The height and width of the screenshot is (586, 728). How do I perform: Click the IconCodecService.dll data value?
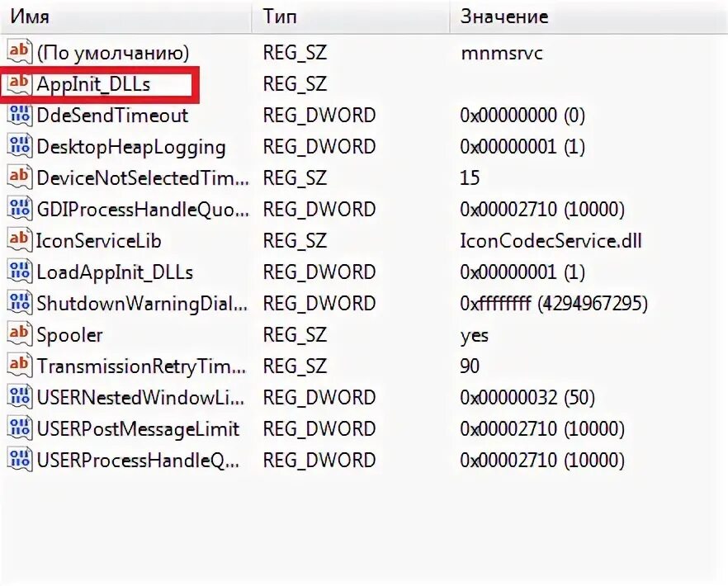pyautogui.click(x=551, y=241)
